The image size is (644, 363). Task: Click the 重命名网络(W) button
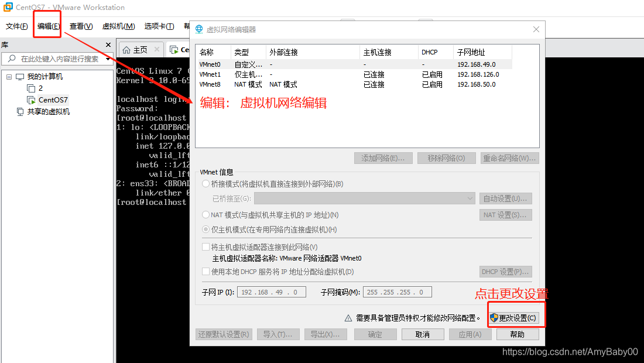tap(510, 158)
